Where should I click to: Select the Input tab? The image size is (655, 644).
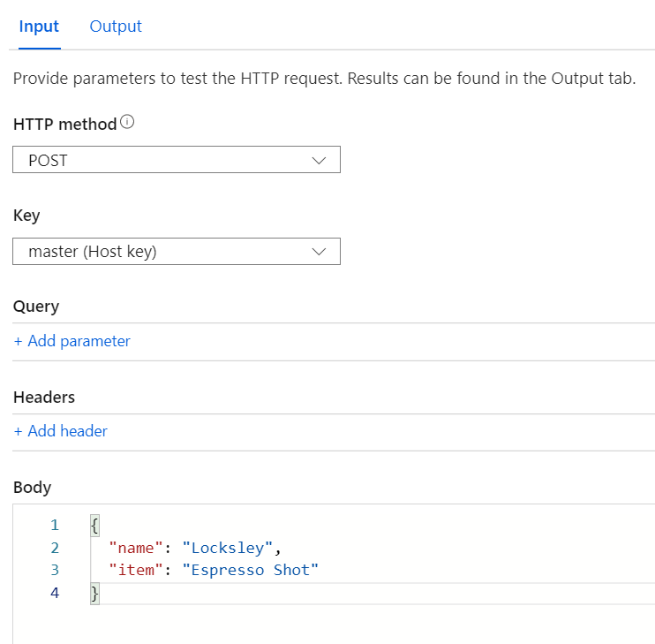click(39, 27)
